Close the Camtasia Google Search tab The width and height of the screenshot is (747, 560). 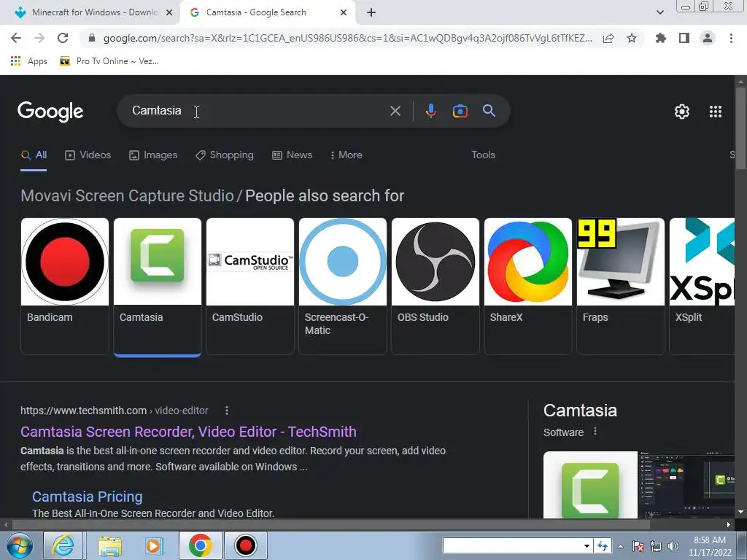(x=344, y=12)
